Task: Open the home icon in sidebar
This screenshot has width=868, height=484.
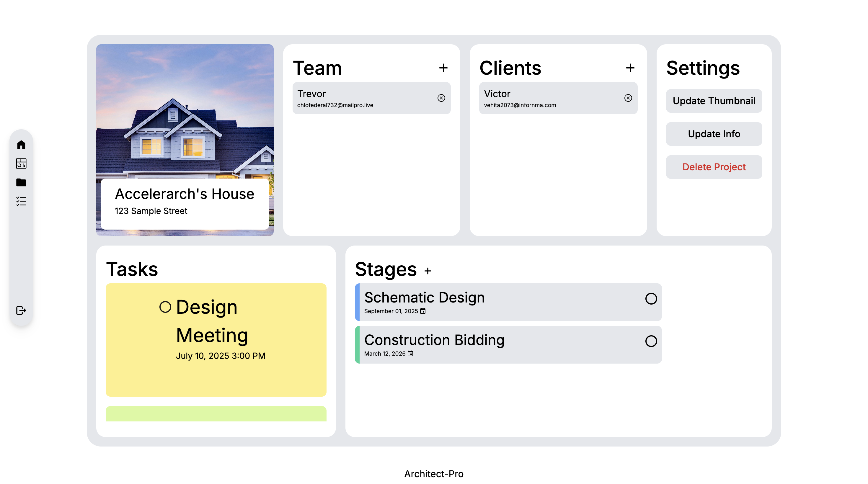Action: point(21,145)
